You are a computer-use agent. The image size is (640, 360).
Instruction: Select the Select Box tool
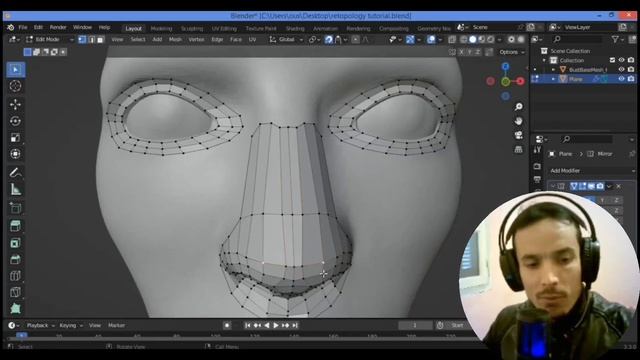click(16, 69)
